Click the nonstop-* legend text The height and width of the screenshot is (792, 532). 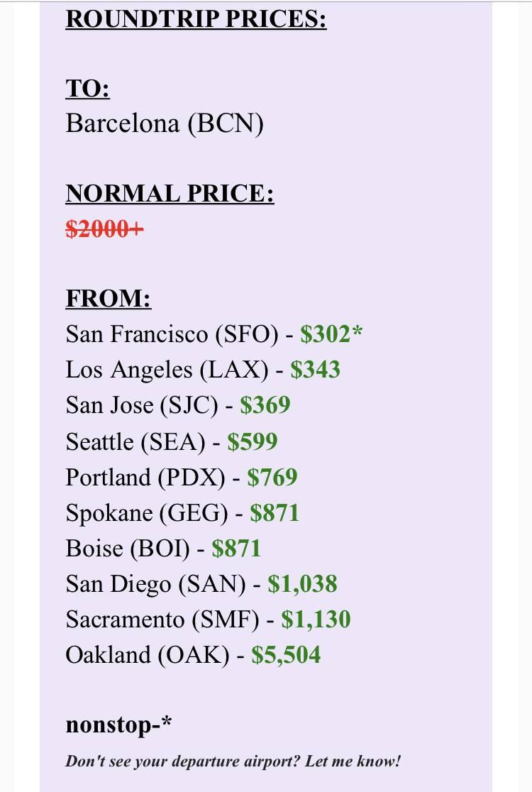tap(118, 725)
